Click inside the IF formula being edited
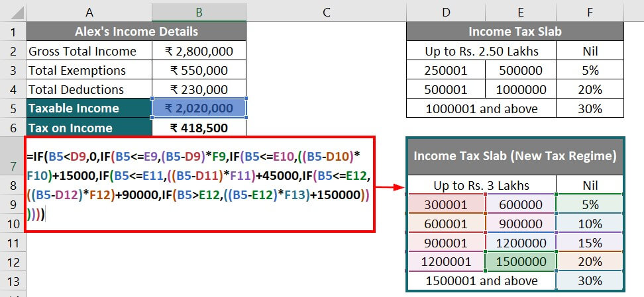This screenshot has height=297, width=644. (x=200, y=184)
